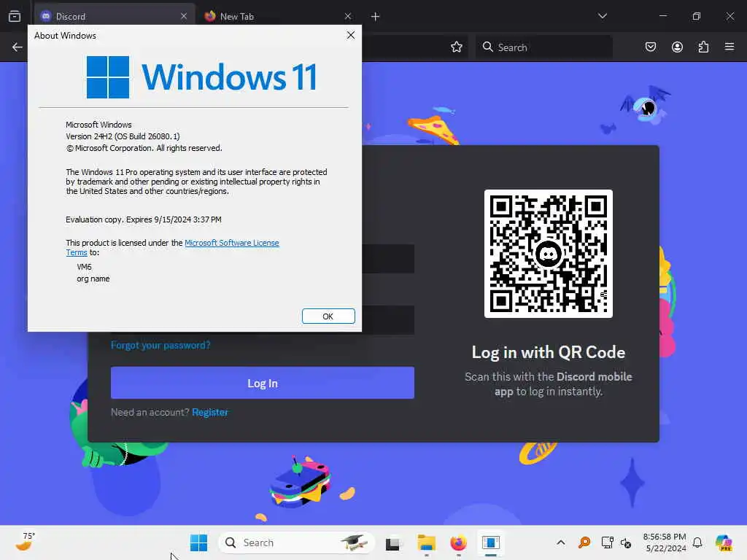
Task: Open a new browser tab
Action: (376, 17)
